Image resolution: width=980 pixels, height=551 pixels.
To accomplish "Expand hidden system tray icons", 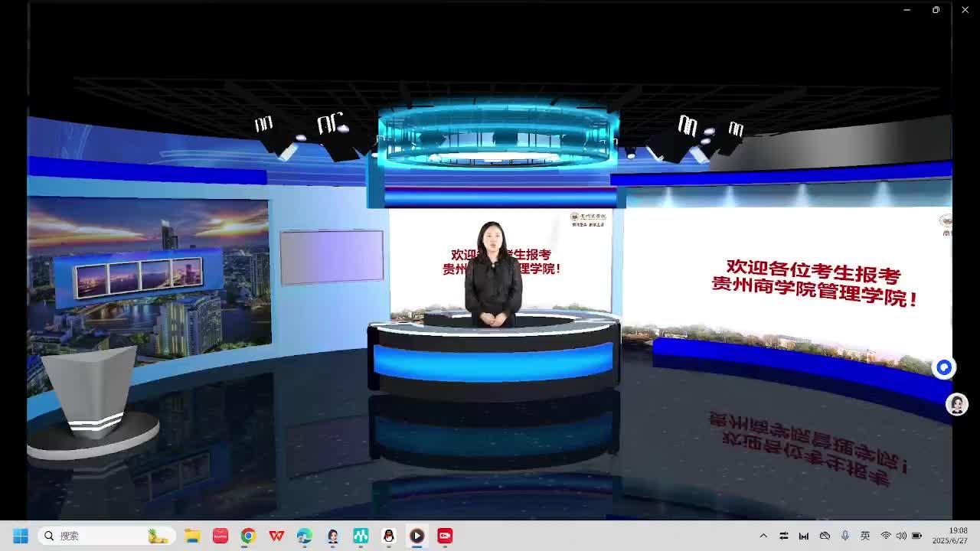I will point(763,536).
